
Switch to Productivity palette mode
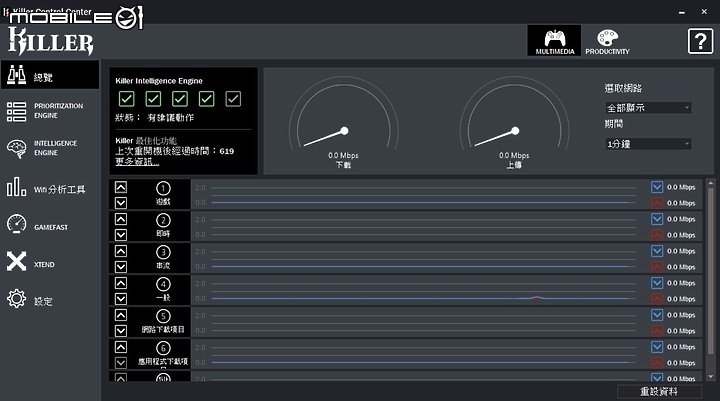coord(607,41)
